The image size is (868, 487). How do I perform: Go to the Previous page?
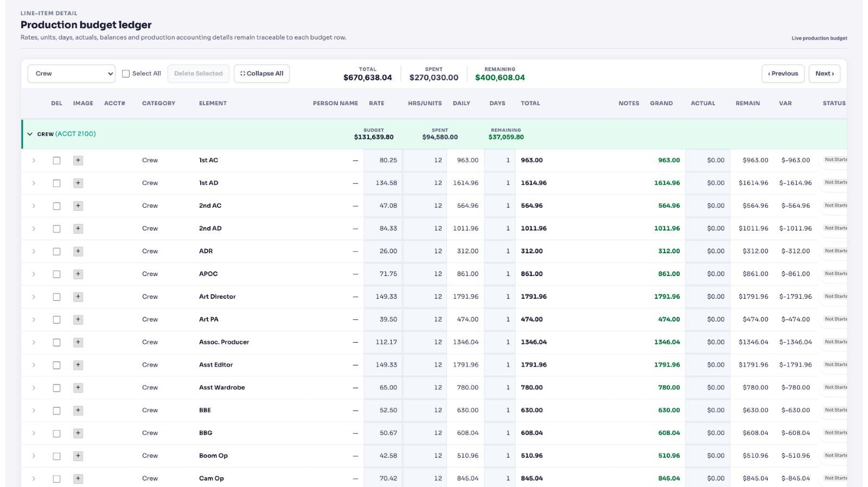tap(783, 74)
